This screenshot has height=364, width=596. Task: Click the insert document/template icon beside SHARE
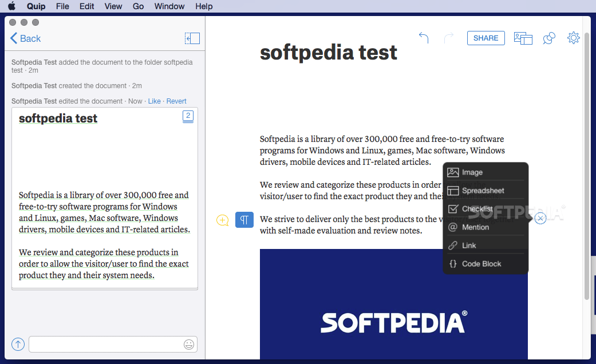pyautogui.click(x=522, y=38)
